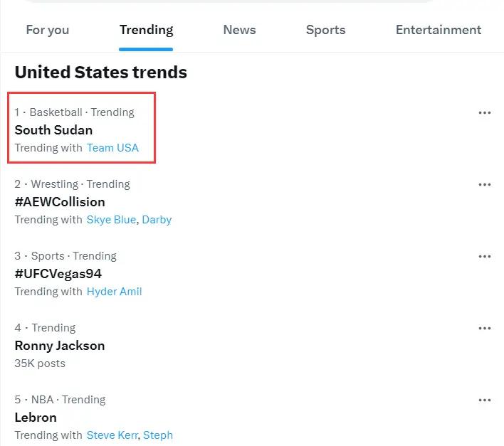Open the Ronny Jackson trending topic

pos(60,346)
